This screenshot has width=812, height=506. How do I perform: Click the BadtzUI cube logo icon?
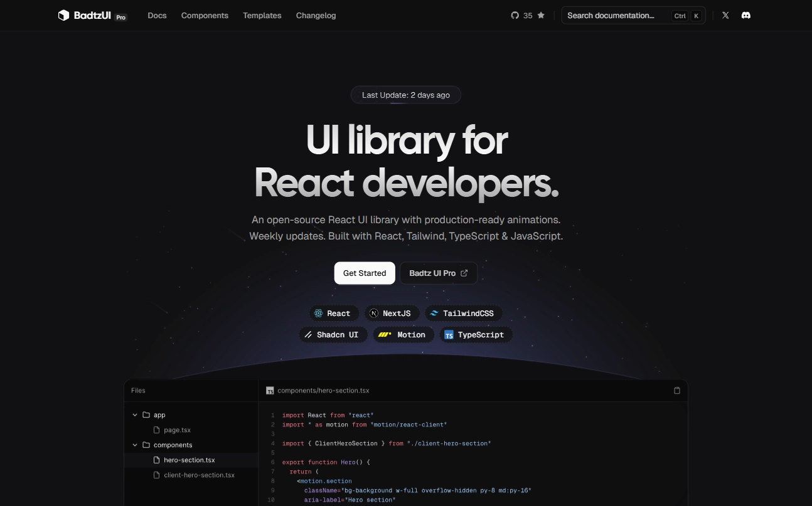(x=63, y=15)
